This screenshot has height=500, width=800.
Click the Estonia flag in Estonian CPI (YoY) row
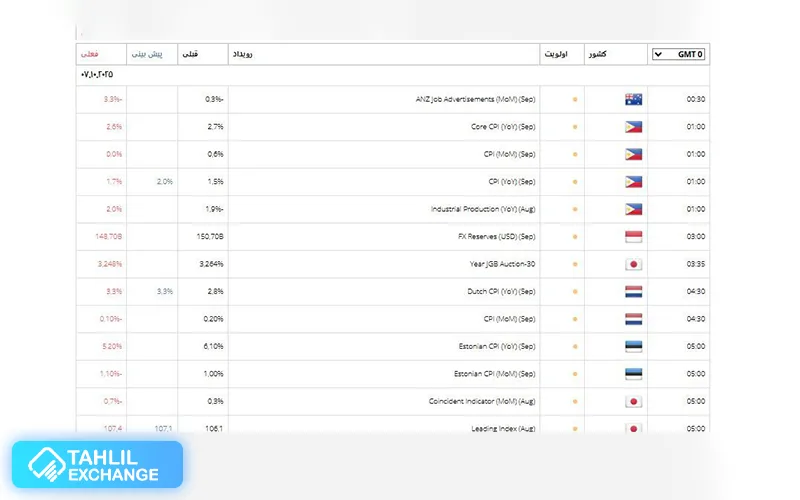click(632, 347)
